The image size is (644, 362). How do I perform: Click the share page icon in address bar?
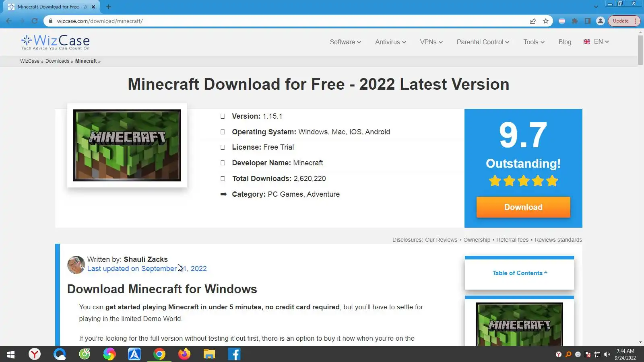click(533, 21)
